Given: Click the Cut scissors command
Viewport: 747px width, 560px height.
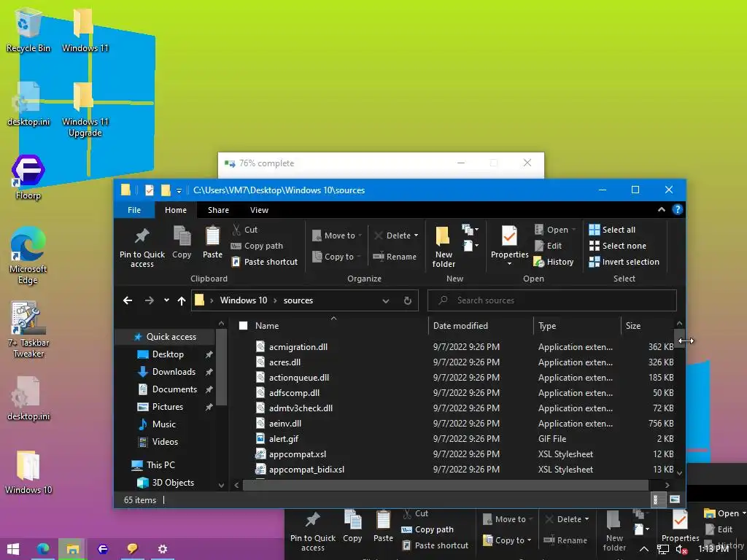Looking at the screenshot, I should 245,230.
